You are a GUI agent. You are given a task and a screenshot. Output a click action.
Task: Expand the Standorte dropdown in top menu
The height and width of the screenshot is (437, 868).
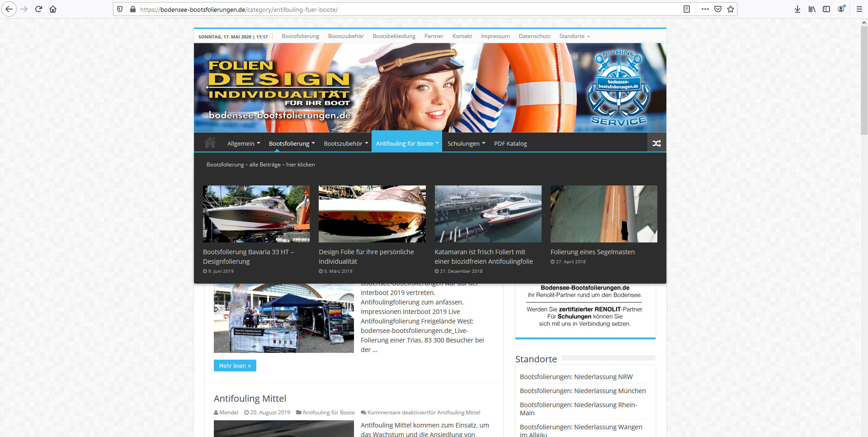coord(574,36)
